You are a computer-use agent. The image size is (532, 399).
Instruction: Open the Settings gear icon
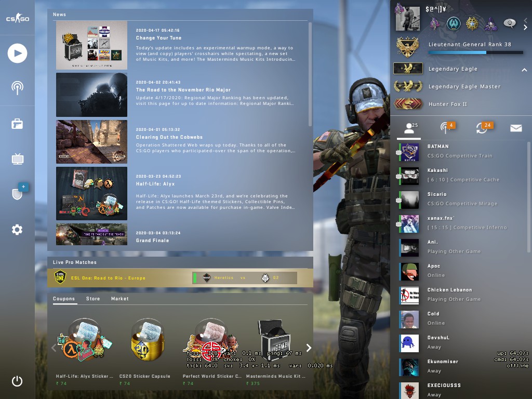click(x=17, y=230)
